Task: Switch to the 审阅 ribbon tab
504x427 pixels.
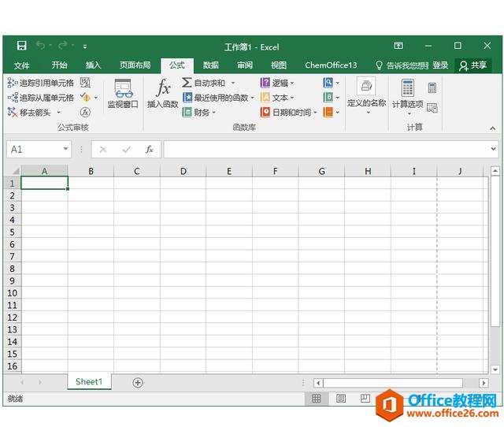Action: point(245,65)
